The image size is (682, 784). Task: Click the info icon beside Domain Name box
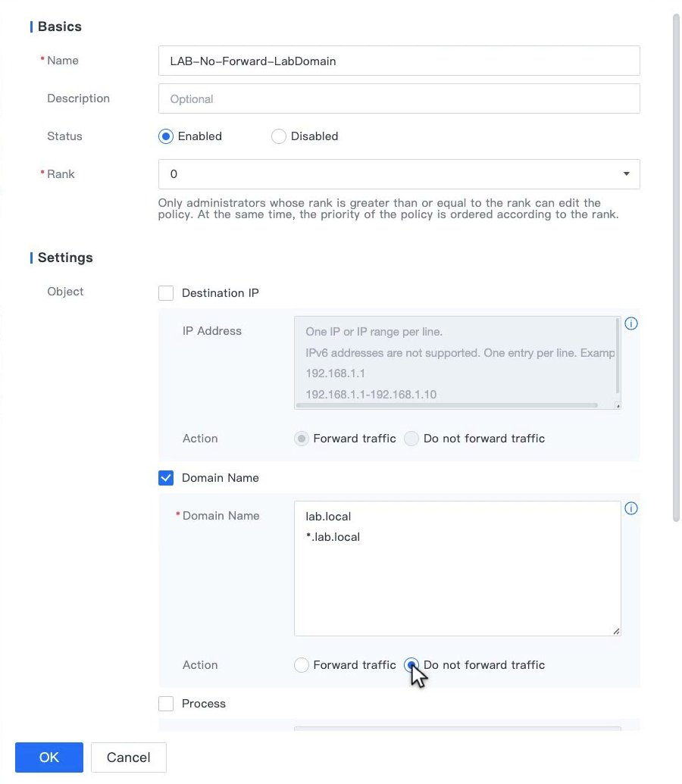(631, 508)
